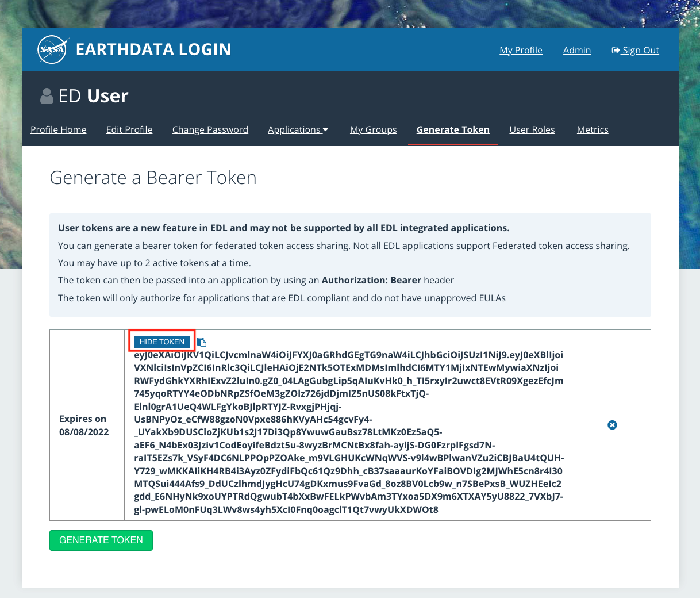700x598 pixels.
Task: Switch to User Roles tab
Action: pyautogui.click(x=532, y=129)
